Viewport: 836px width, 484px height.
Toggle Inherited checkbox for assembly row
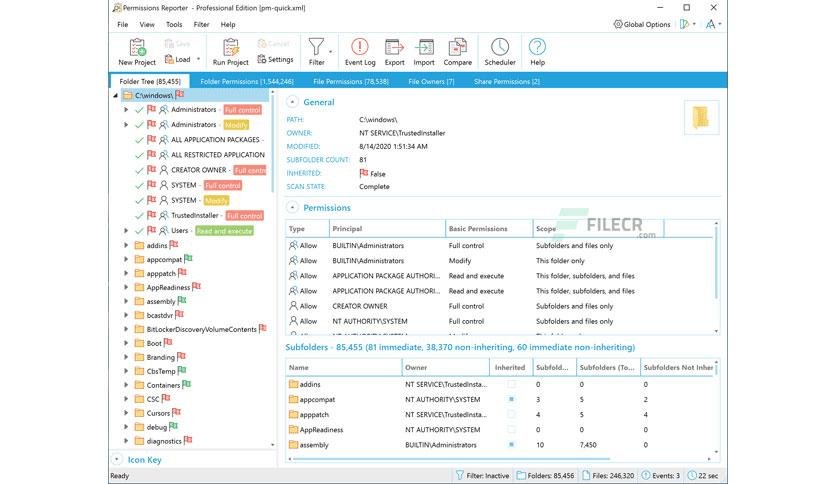(x=511, y=445)
